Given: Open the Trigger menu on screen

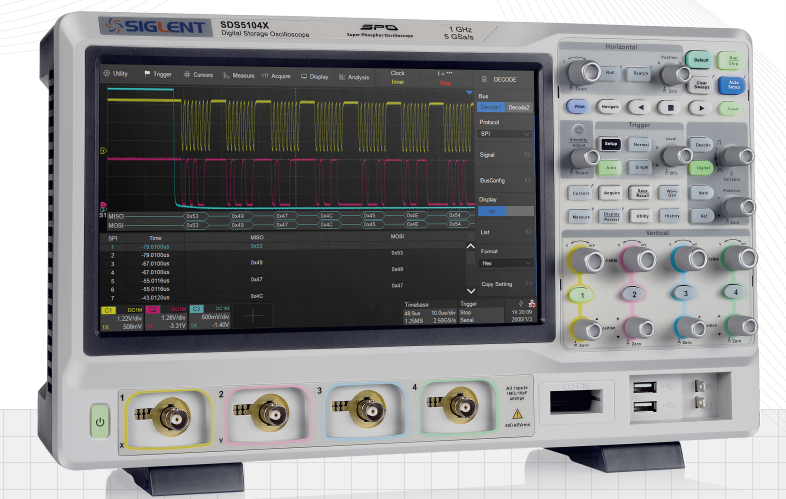Looking at the screenshot, I should [x=158, y=74].
